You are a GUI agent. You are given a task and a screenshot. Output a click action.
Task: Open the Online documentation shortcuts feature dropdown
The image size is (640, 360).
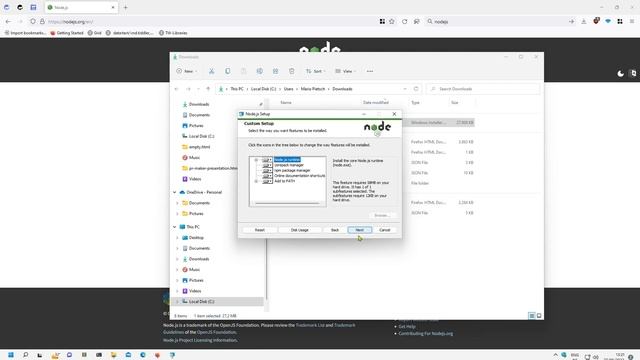[267, 176]
